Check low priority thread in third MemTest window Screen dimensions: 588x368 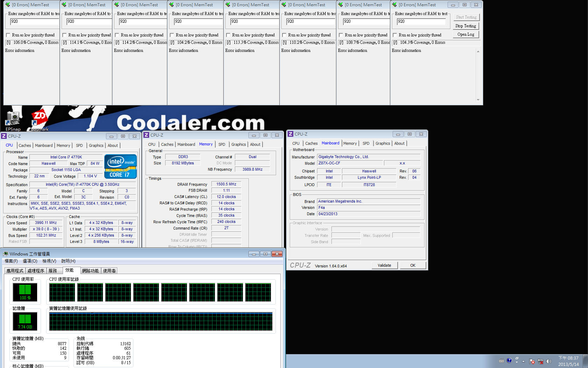117,35
